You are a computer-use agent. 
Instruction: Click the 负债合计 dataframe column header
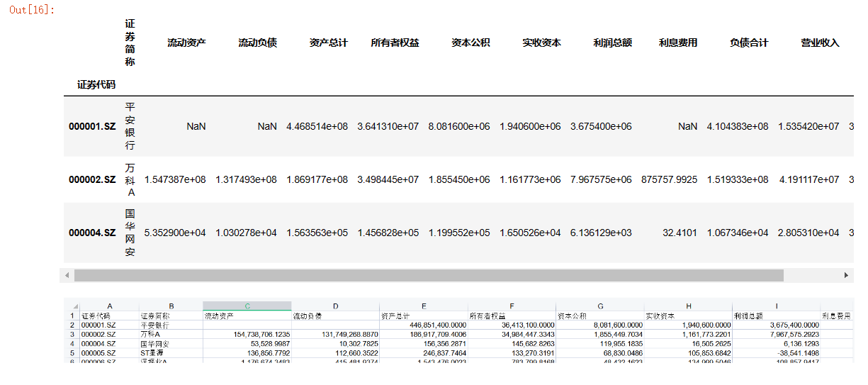(749, 43)
